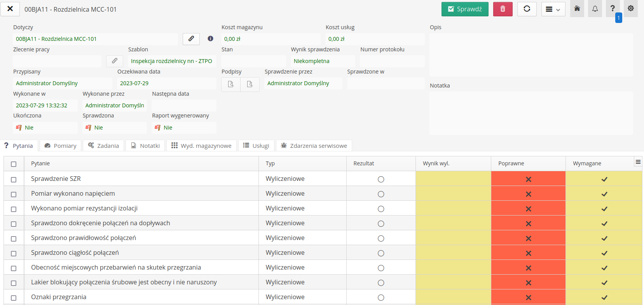Open settings gear icon

point(630,9)
